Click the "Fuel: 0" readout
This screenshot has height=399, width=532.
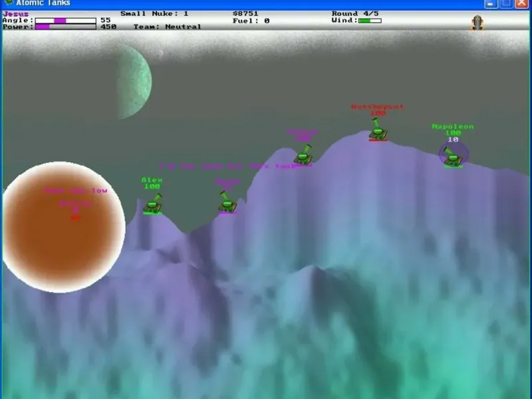tap(251, 21)
